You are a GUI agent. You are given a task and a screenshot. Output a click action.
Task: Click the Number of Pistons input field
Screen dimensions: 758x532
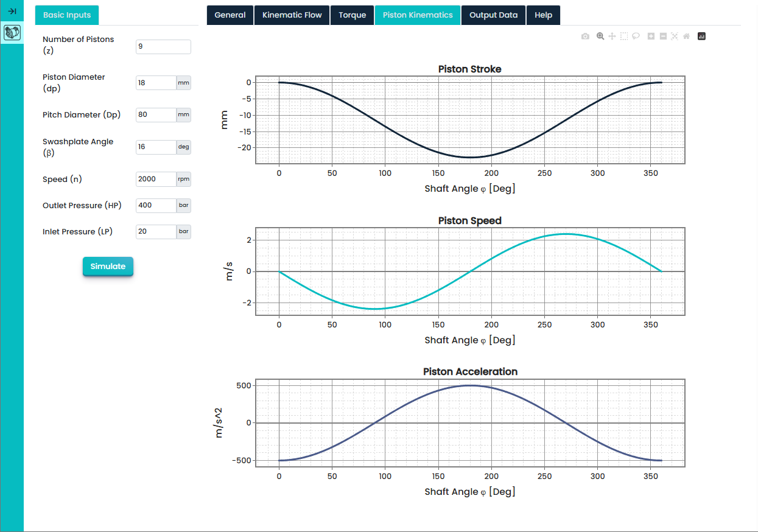coord(163,47)
